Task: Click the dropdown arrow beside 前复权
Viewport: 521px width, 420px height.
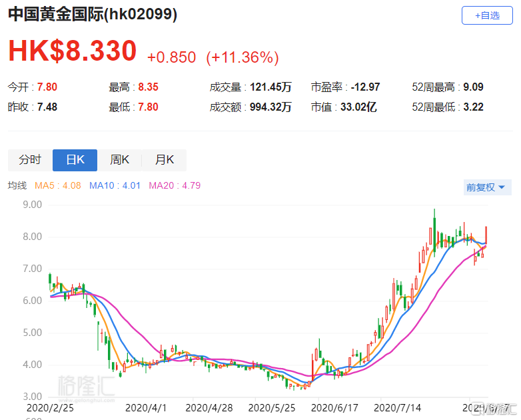Action: (x=501, y=188)
